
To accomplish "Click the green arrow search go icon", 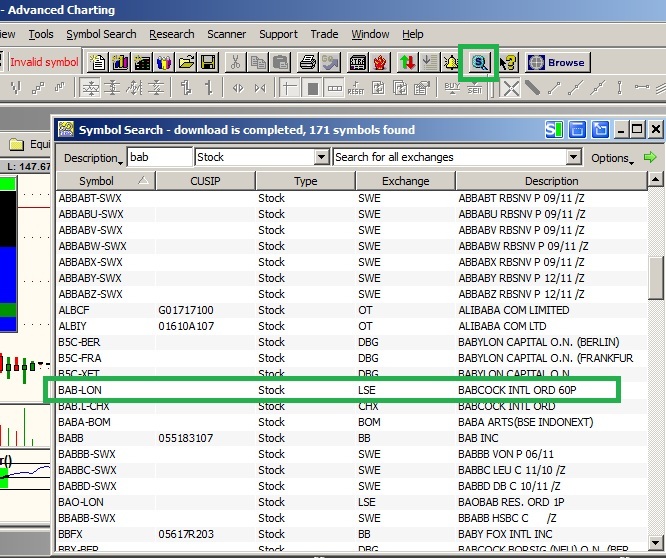I will 650,157.
